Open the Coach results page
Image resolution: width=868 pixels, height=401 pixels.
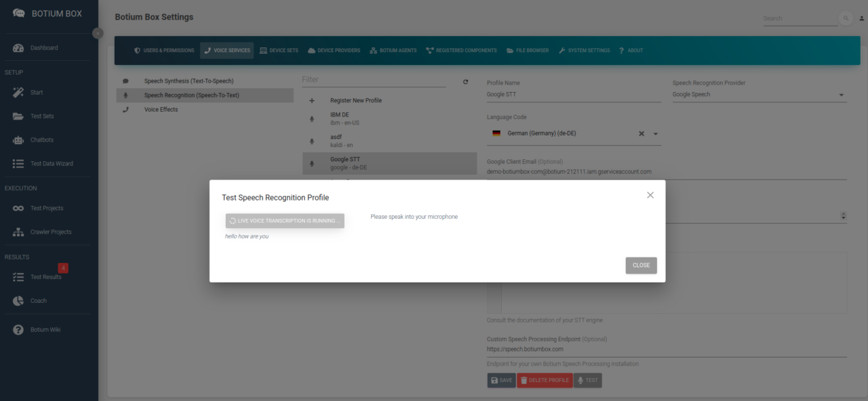pyautogui.click(x=39, y=301)
